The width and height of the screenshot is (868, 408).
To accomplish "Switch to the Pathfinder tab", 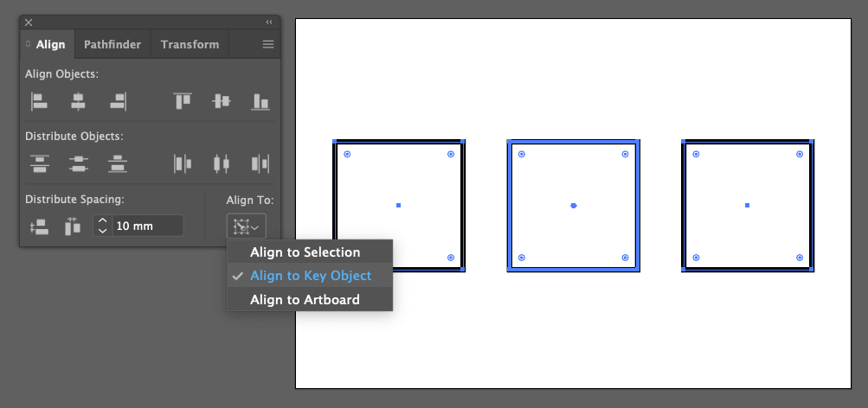I will [x=113, y=45].
